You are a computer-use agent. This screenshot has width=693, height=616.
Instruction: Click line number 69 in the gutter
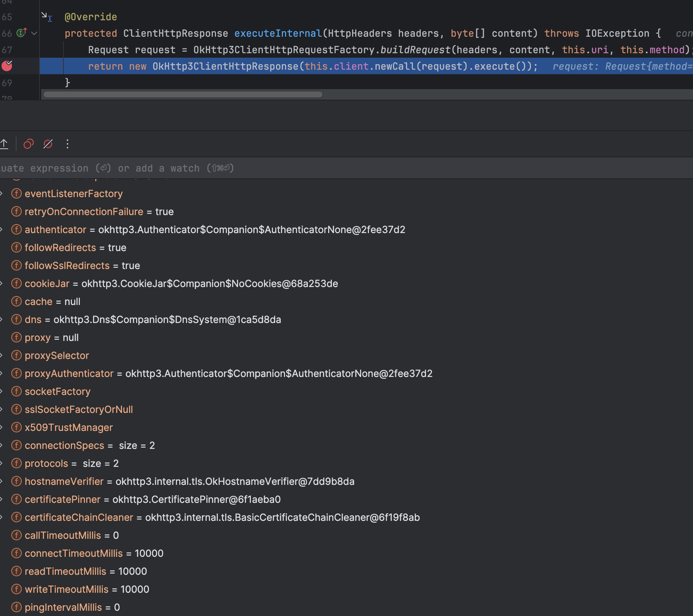pyautogui.click(x=7, y=83)
